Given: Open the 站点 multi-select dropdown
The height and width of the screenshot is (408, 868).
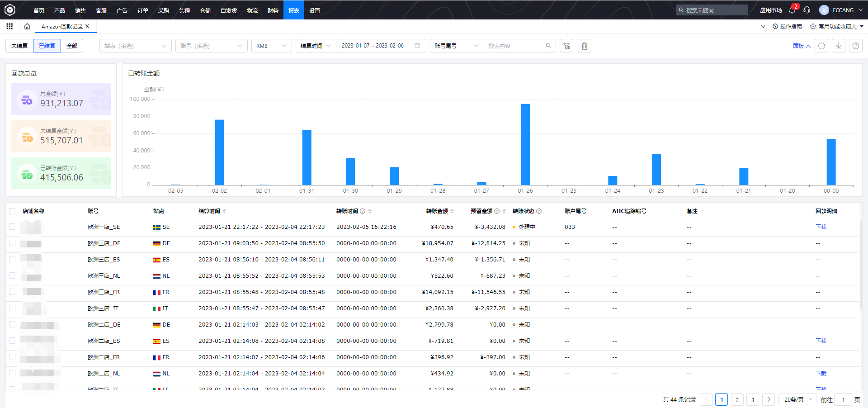Looking at the screenshot, I should [x=135, y=46].
